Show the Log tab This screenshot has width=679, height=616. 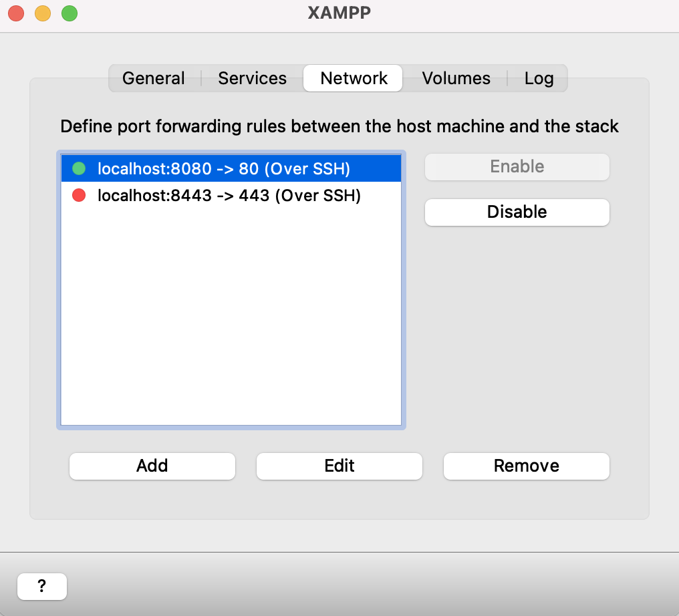pyautogui.click(x=539, y=78)
